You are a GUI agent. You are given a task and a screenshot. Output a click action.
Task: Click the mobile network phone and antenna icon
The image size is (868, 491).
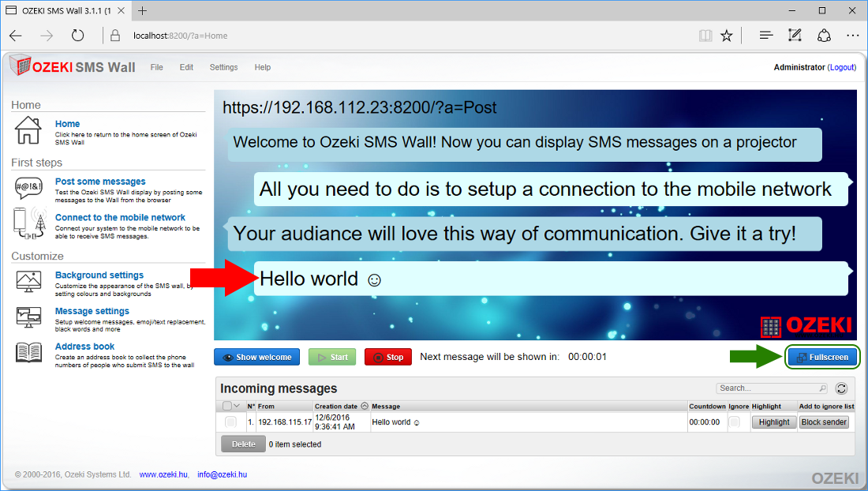[29, 223]
